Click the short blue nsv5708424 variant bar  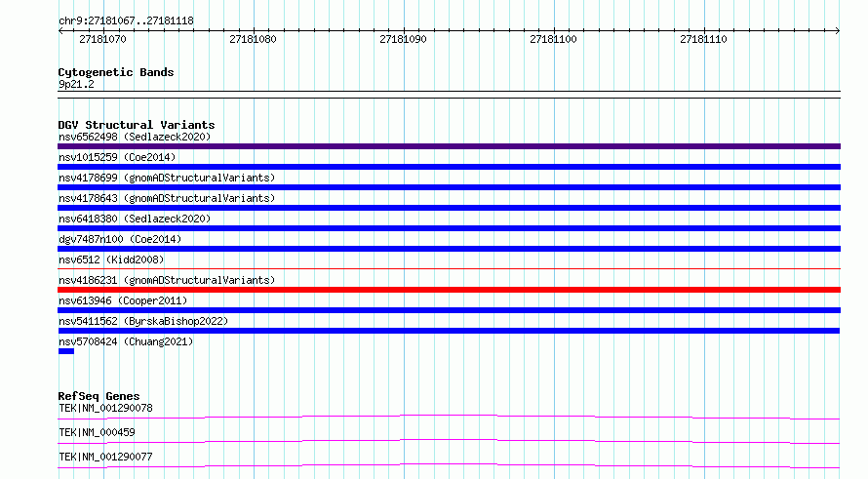pos(66,351)
